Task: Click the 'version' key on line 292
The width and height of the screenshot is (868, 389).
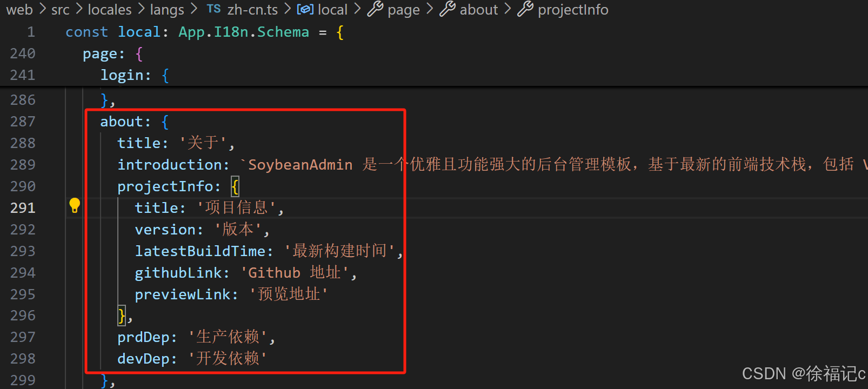Action: click(165, 230)
